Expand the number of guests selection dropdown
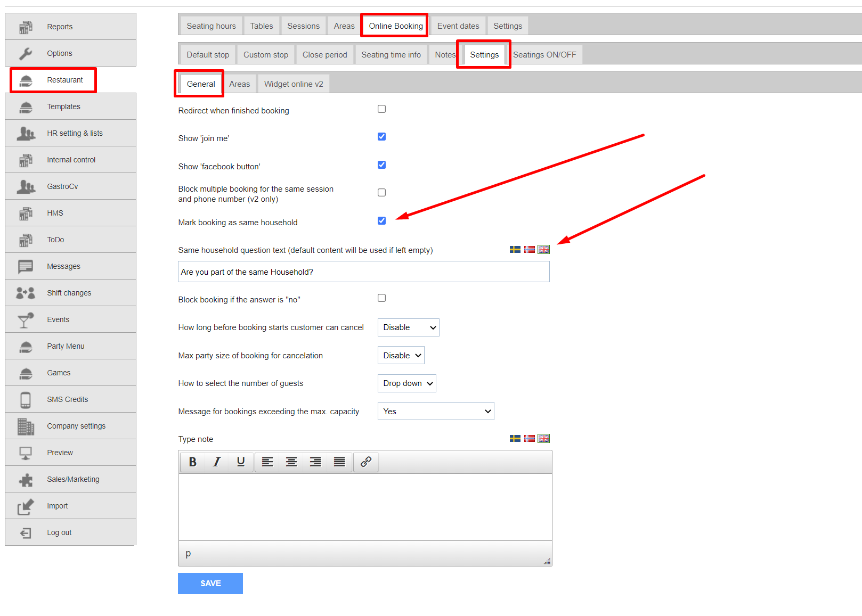This screenshot has height=616, width=862. (407, 383)
